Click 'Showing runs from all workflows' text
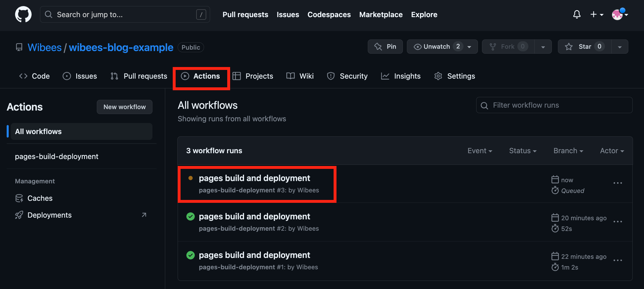This screenshot has width=644, height=289. [x=232, y=119]
